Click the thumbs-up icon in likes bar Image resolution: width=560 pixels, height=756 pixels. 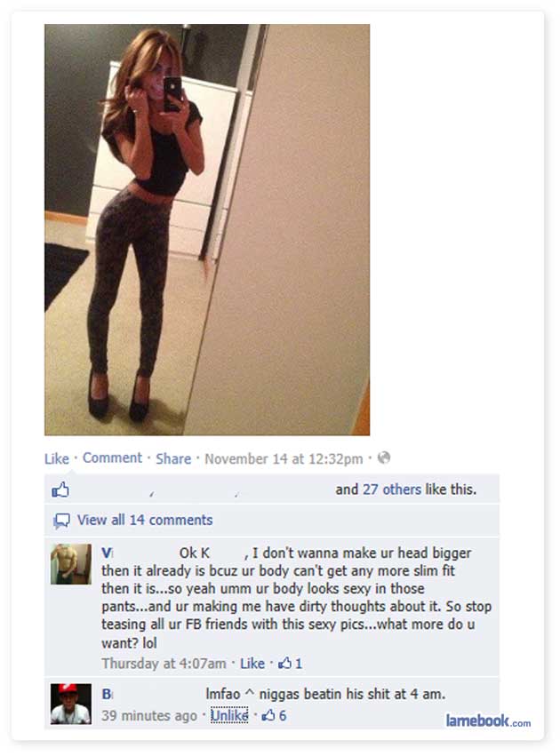[60, 489]
